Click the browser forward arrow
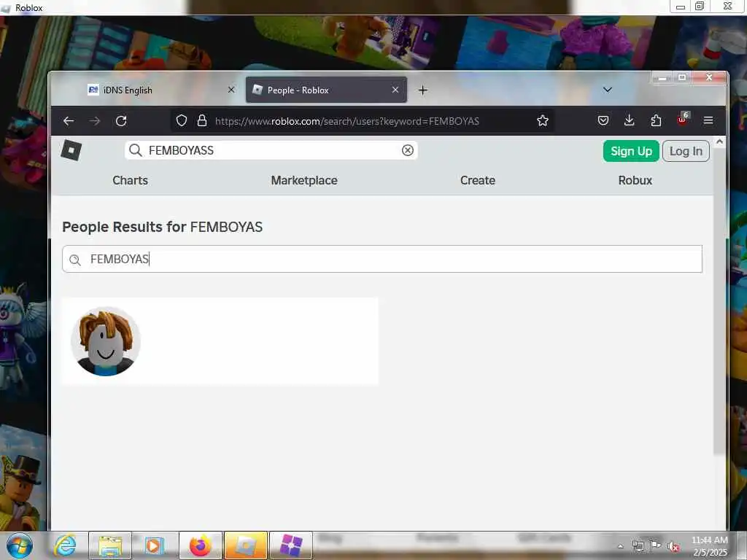Screen dimensions: 747x560 95,121
